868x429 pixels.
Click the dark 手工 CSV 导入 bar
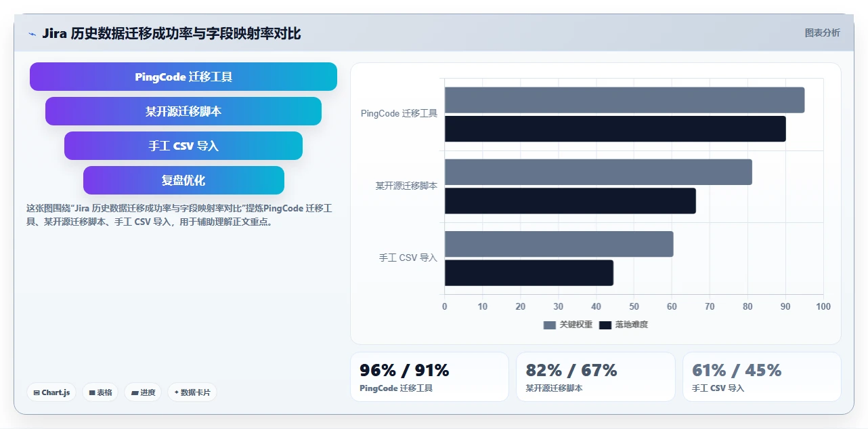[529, 272]
